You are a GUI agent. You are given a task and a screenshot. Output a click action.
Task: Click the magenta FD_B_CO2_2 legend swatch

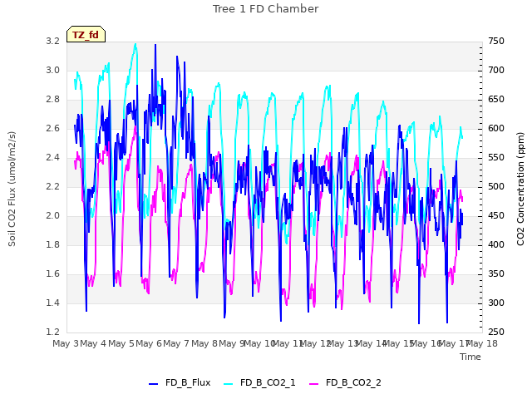click(x=314, y=384)
